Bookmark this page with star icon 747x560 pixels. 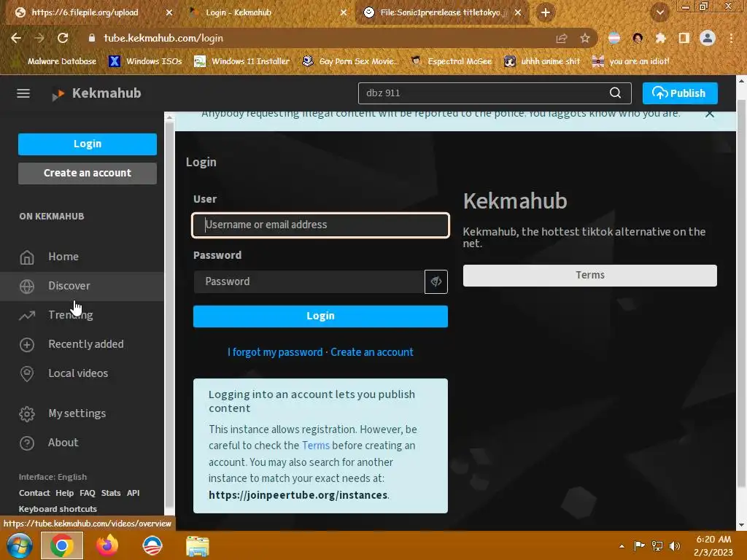585,39
